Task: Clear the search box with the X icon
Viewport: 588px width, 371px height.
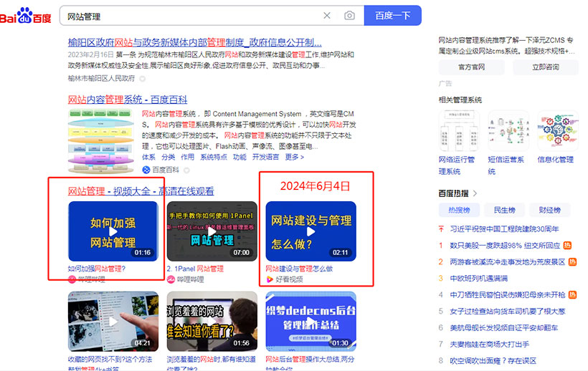Action: [x=327, y=16]
